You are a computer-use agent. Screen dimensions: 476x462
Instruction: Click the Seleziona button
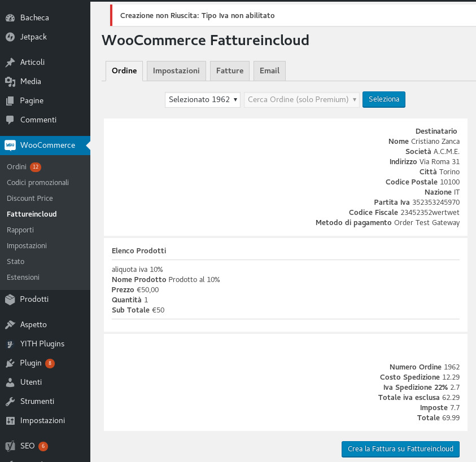tap(384, 99)
